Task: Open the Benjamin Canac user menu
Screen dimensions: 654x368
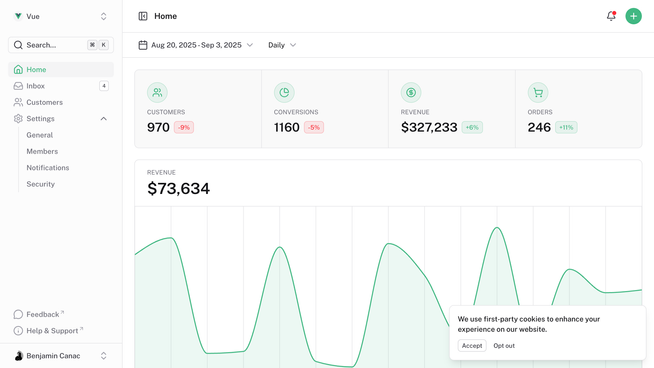Action: click(61, 355)
